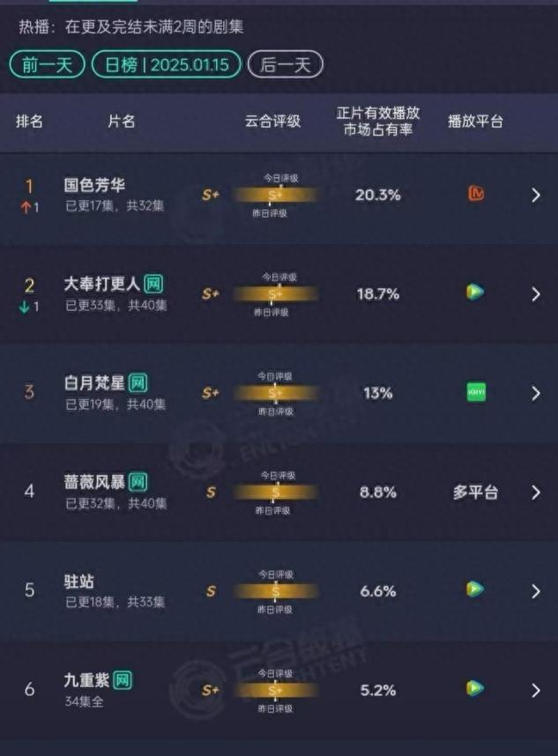This screenshot has width=558, height=756.
Task: Click the 网 badge beside 蔷薇风暴
Action: tap(138, 482)
